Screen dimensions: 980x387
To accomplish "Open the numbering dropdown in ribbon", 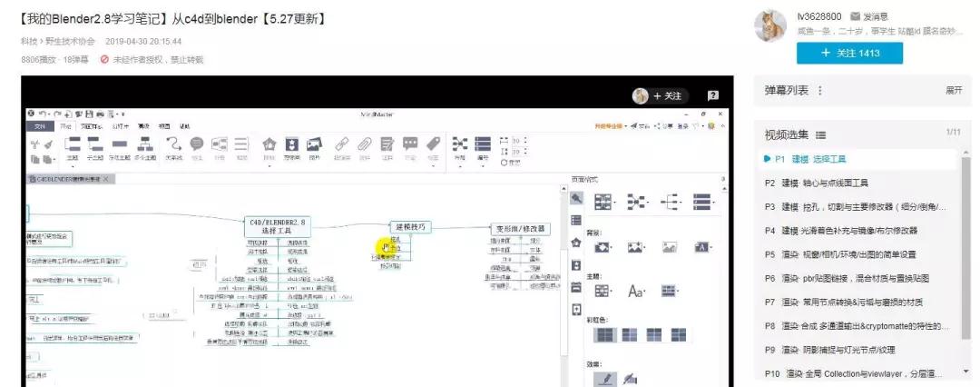I will pos(483,150).
